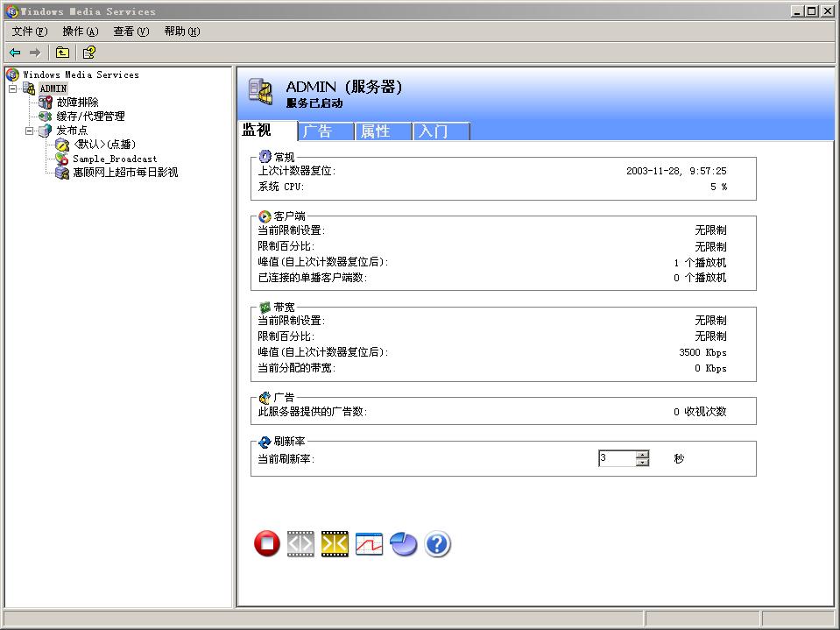Click the 带宽 section icon
The image size is (840, 630).
coord(265,308)
